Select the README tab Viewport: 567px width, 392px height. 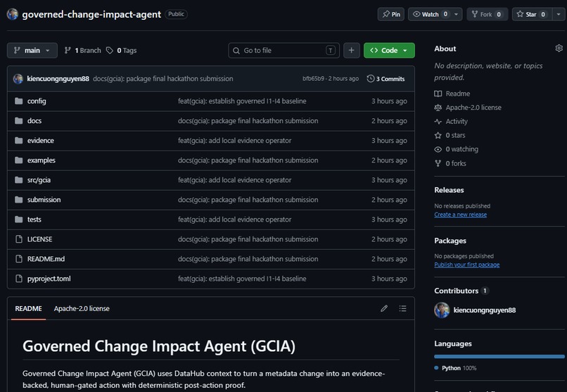pos(28,308)
